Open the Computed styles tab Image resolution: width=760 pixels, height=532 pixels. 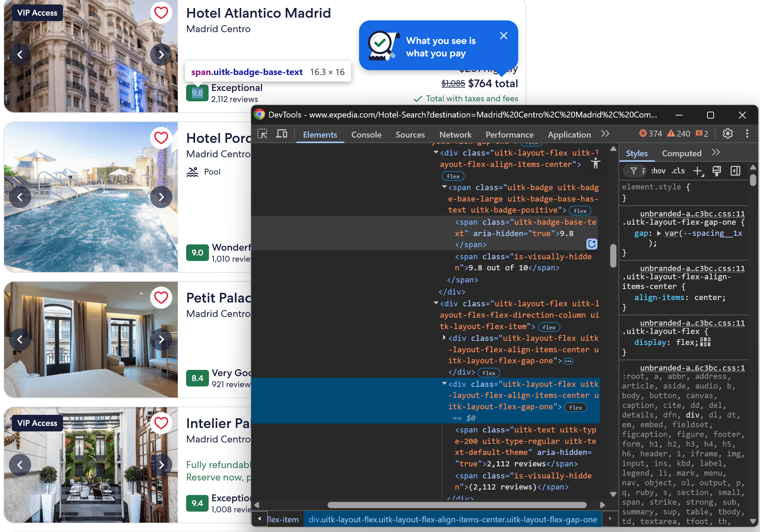(x=681, y=153)
